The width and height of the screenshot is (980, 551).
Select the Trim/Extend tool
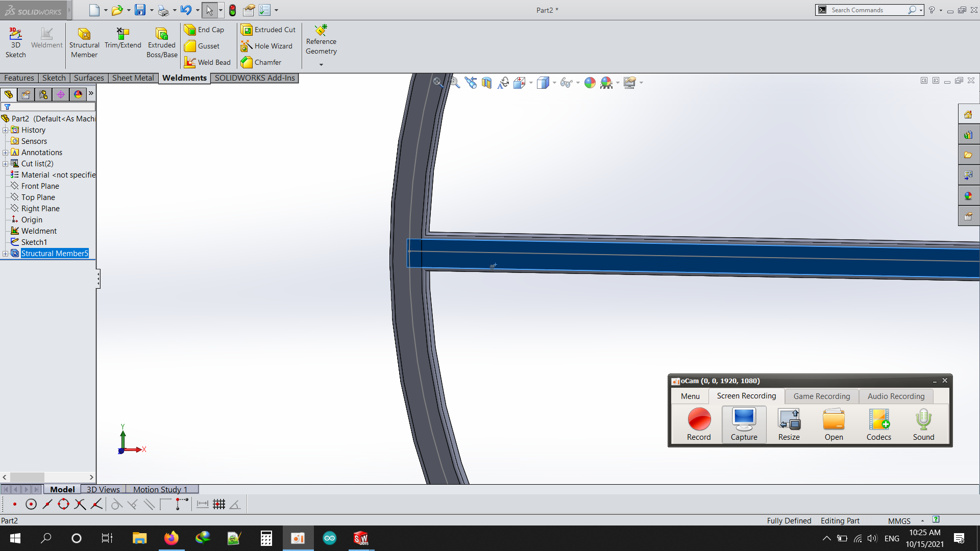tap(122, 38)
